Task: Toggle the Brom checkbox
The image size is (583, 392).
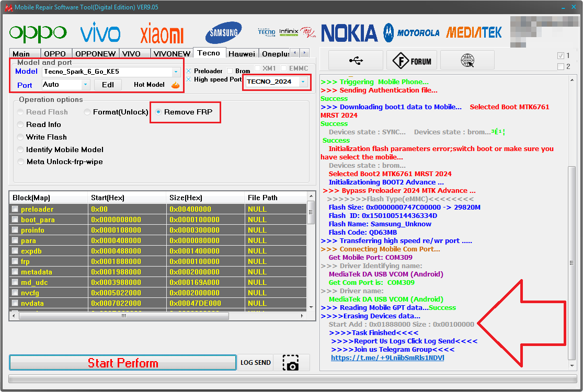Action: 230,71
